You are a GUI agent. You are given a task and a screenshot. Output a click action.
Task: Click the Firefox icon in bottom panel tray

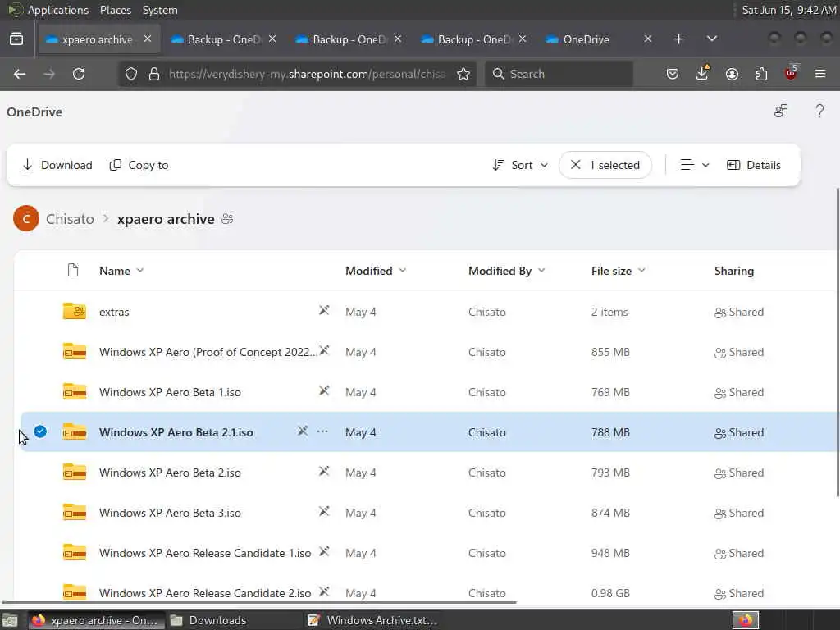click(x=746, y=620)
